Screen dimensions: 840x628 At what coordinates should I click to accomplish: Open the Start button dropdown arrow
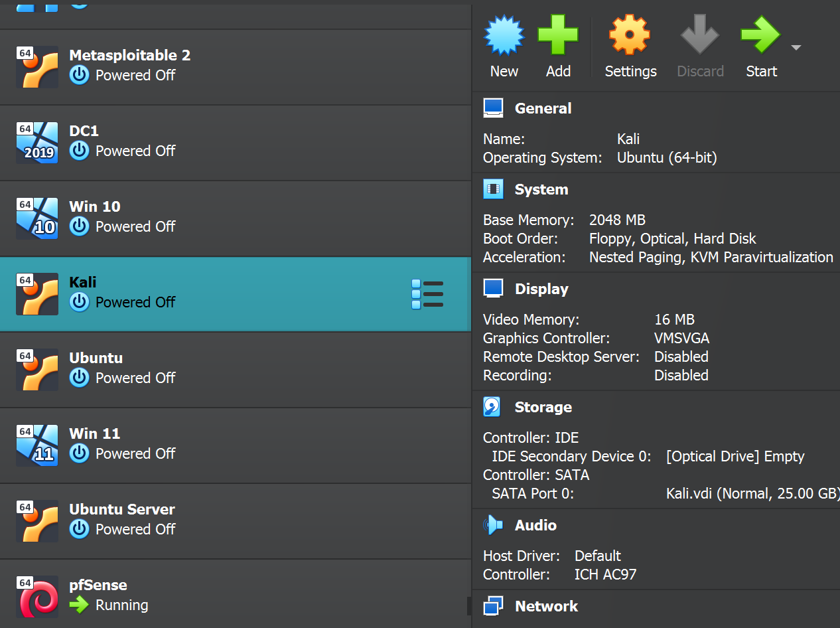[x=796, y=48]
